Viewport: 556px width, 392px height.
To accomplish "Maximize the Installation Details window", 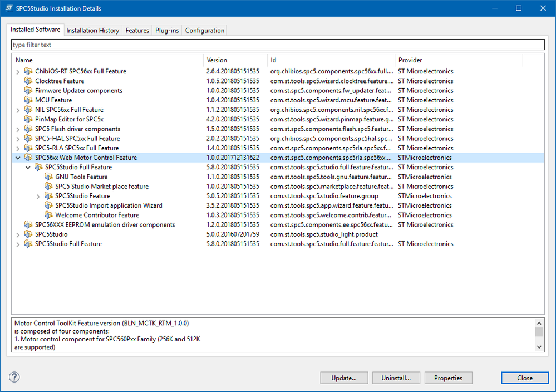I will pos(518,8).
